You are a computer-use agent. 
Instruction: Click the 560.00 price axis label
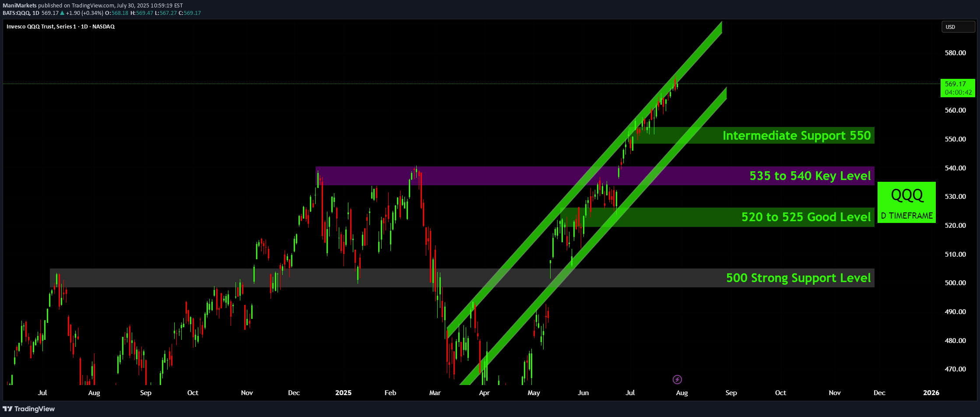tap(955, 110)
